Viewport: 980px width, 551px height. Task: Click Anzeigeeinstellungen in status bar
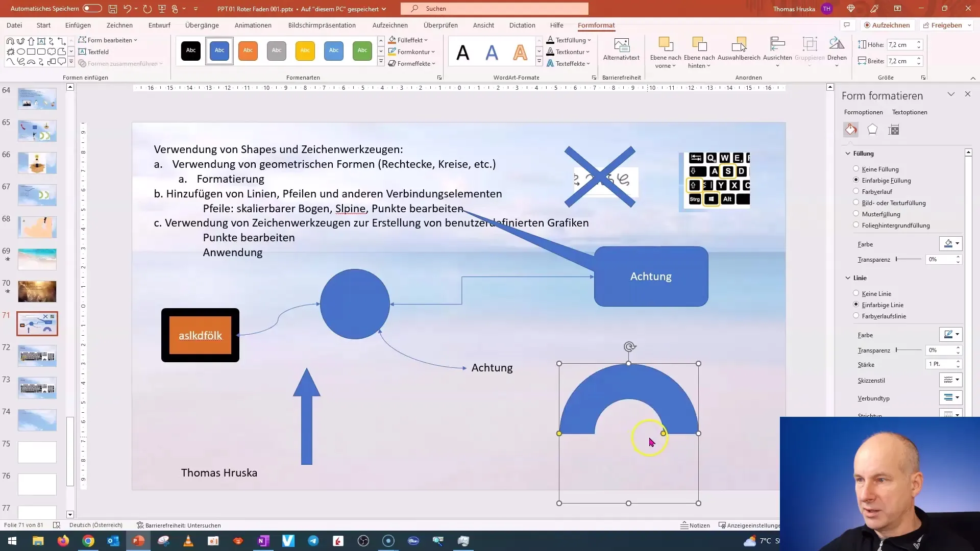[749, 525]
